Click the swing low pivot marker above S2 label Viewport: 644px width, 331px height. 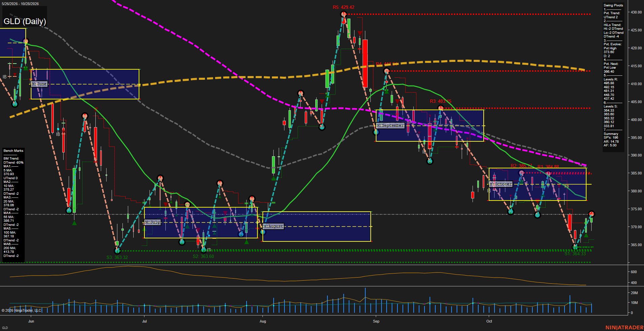203,250
